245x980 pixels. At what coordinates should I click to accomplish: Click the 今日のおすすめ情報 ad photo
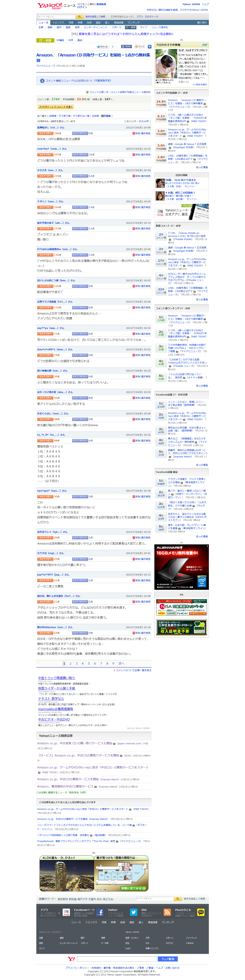pyautogui.click(x=166, y=64)
